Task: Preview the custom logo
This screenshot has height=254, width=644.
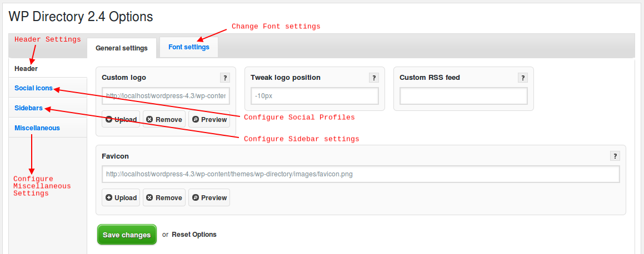Action: [x=209, y=119]
